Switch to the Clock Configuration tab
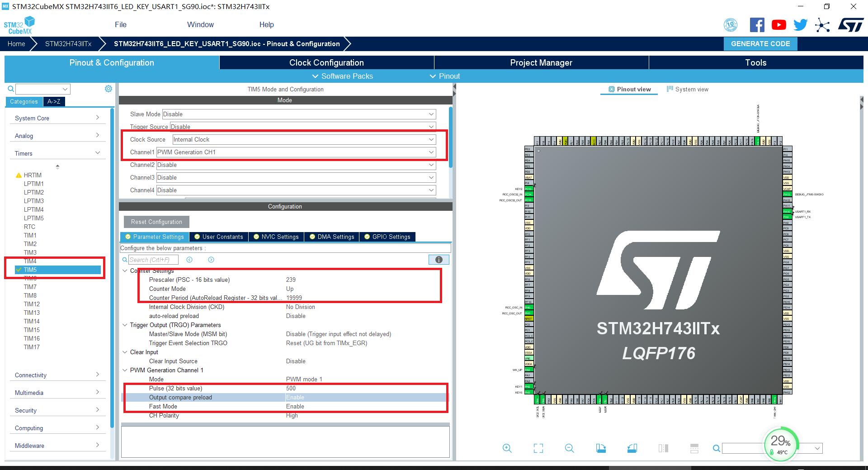Image resolution: width=868 pixels, height=470 pixels. click(x=326, y=62)
